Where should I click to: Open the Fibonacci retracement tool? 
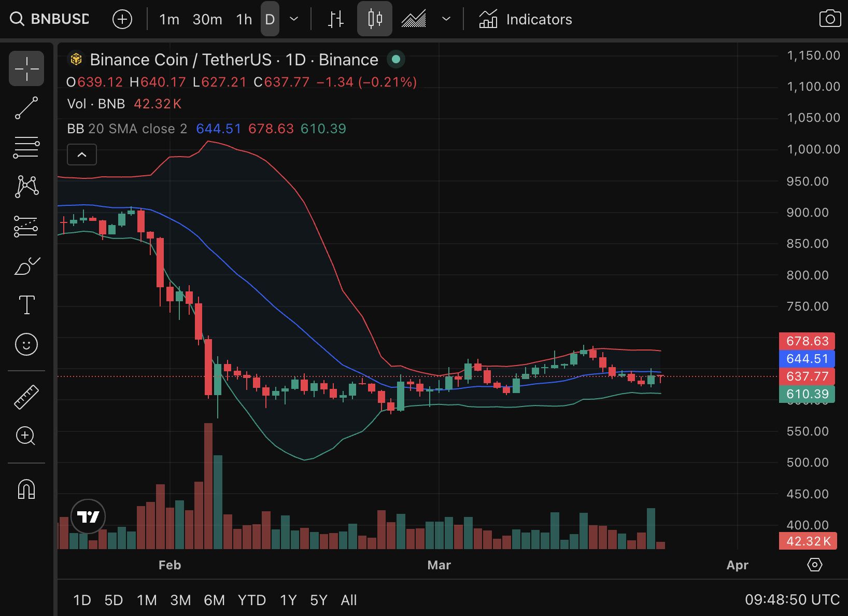26,147
